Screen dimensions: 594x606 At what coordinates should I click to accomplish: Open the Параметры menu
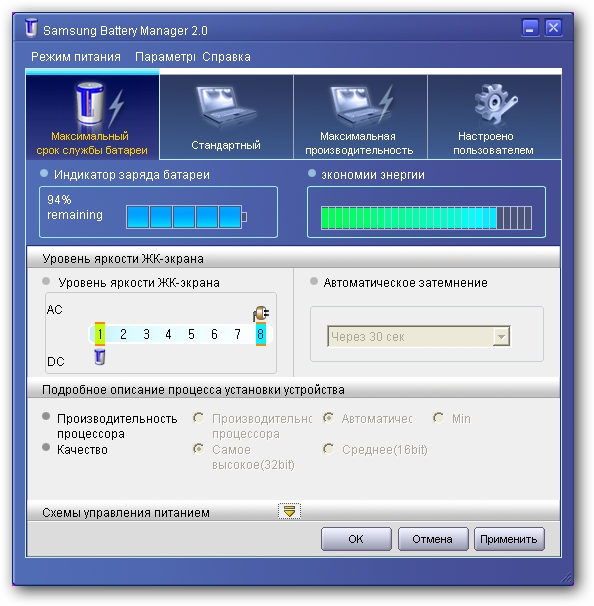(x=165, y=57)
